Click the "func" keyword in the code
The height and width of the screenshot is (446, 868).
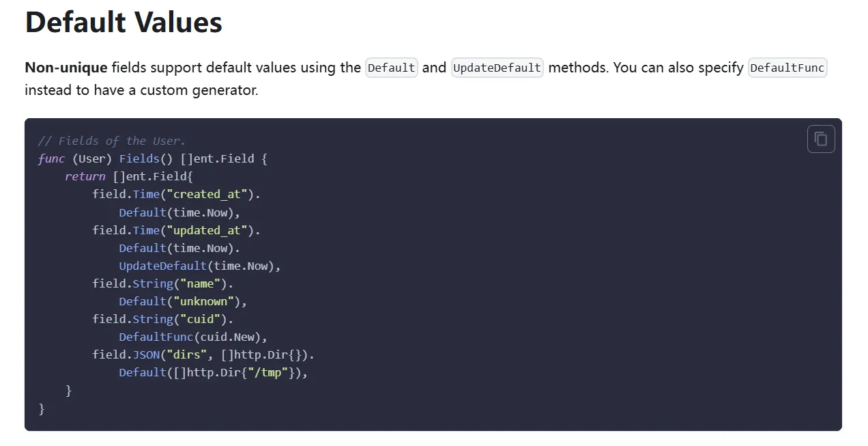(x=51, y=158)
